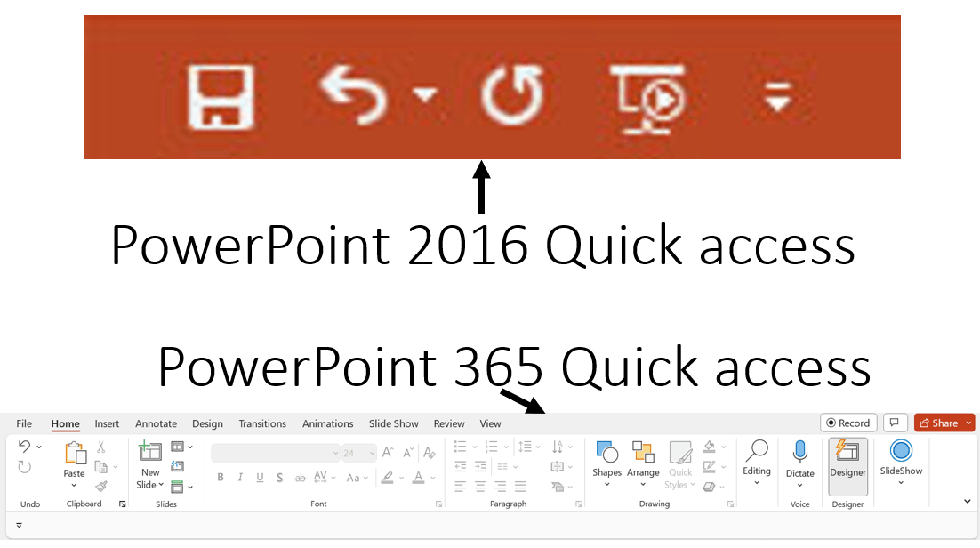Screen dimensions: 980x548
Task: Click the Save icon in 2016 toolbar
Action: pos(221,98)
